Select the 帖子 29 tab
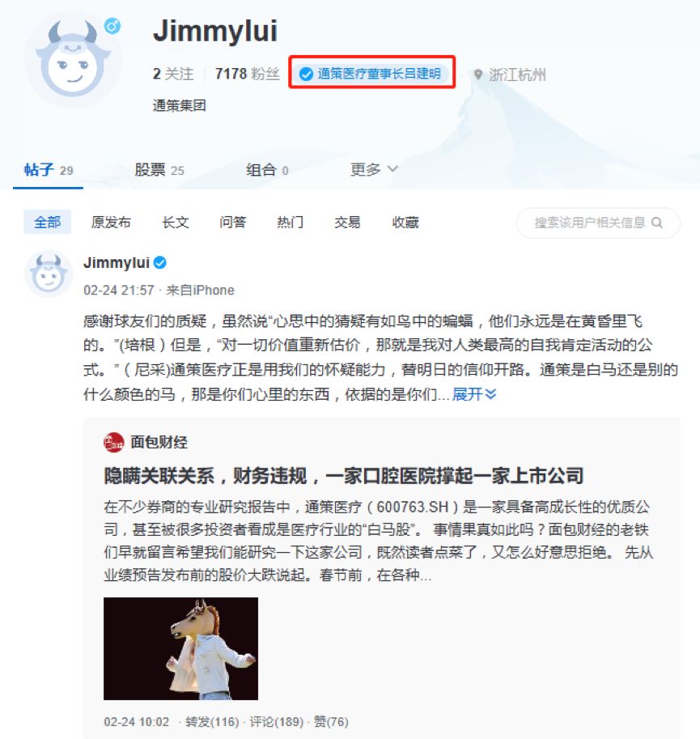Screen dimensions: 700x739 coord(49,170)
